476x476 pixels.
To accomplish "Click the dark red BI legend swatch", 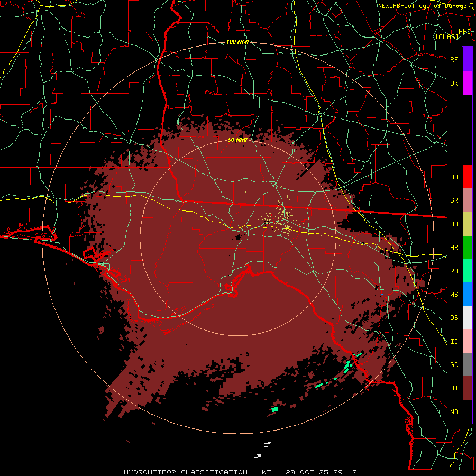I will click(x=467, y=388).
